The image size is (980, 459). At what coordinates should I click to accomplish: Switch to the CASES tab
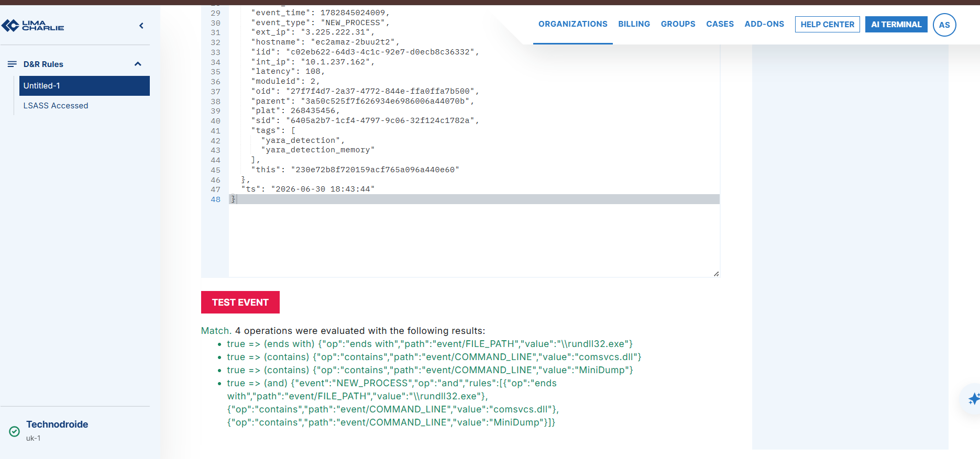(x=720, y=24)
